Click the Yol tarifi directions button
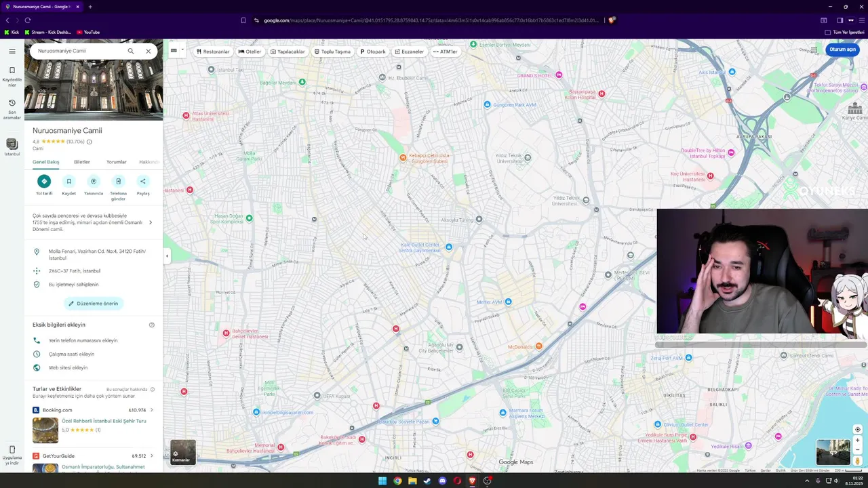The height and width of the screenshot is (488, 868). (44, 181)
